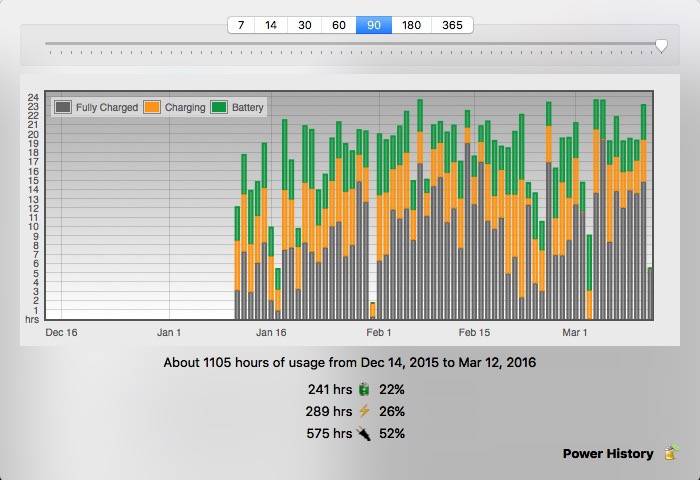
Task: Click the lightning bolt charging icon
Action: (x=365, y=411)
